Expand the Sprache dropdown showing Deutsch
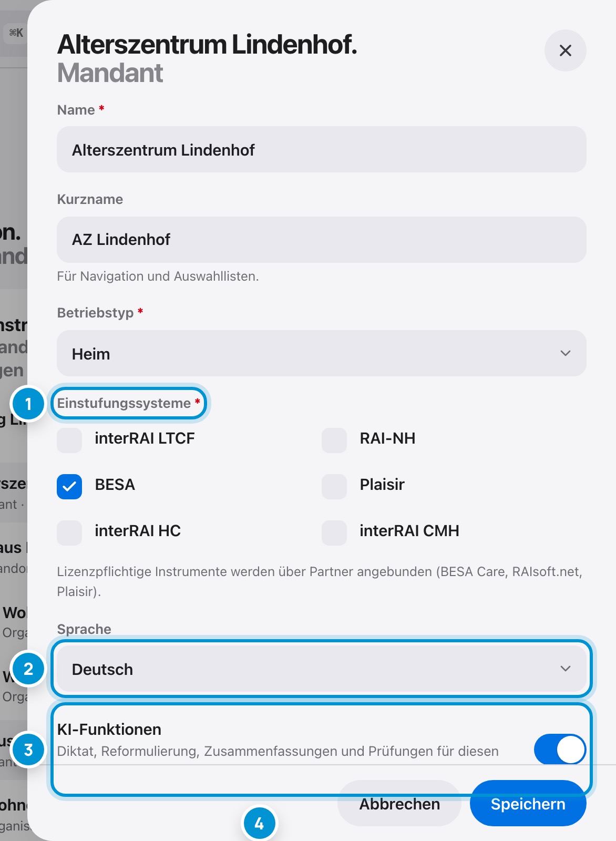 coord(322,669)
